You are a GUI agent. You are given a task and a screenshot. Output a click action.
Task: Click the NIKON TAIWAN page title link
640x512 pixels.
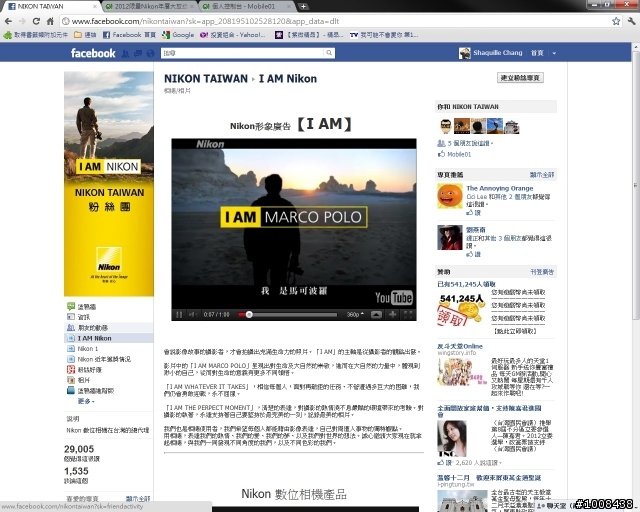click(x=206, y=78)
